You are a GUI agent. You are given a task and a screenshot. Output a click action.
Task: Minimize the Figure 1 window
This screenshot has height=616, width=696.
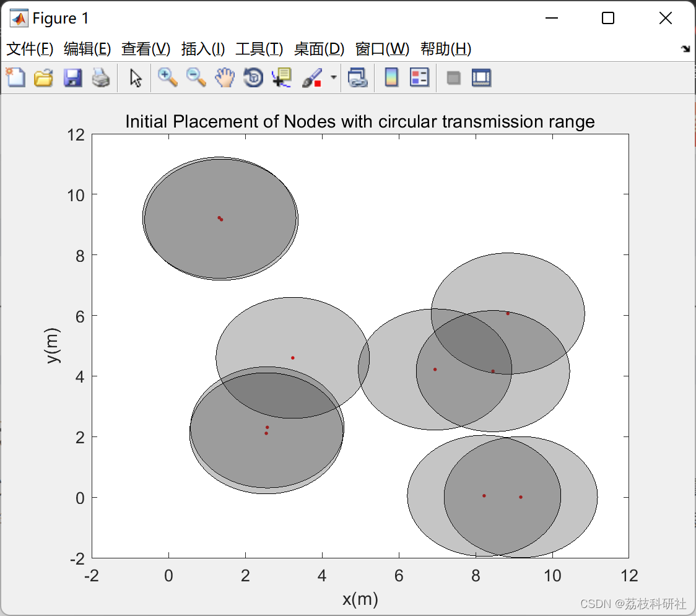(x=552, y=18)
